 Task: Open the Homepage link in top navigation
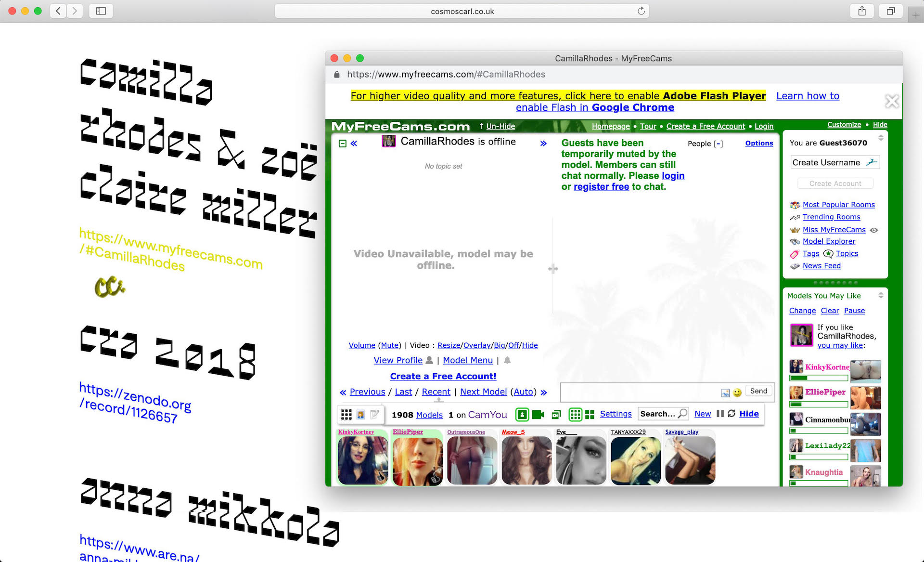(610, 126)
